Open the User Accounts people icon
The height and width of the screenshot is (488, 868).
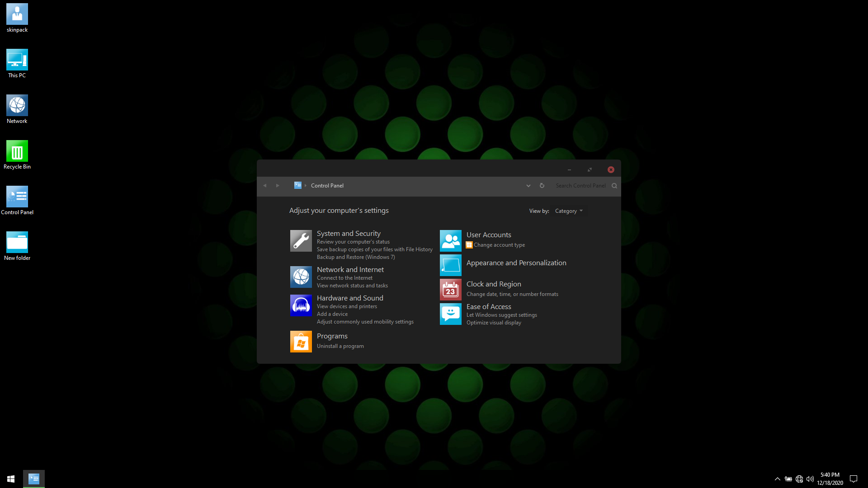point(450,241)
